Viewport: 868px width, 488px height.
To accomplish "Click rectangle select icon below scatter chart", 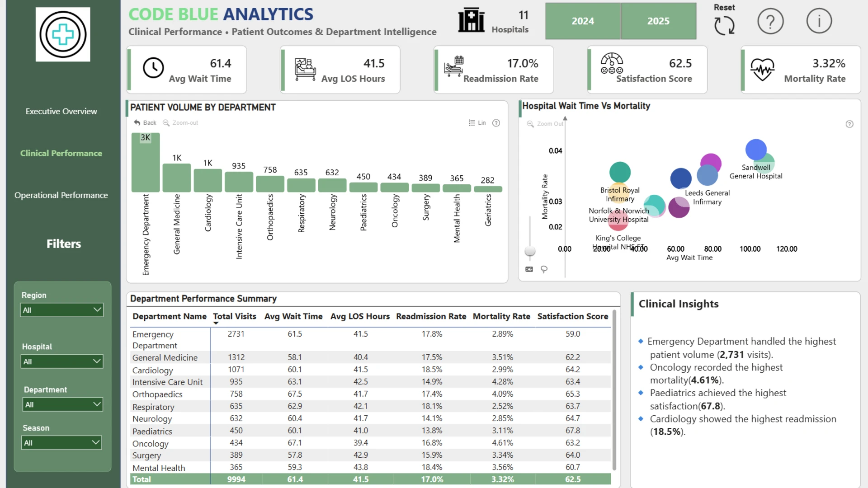I will click(529, 269).
